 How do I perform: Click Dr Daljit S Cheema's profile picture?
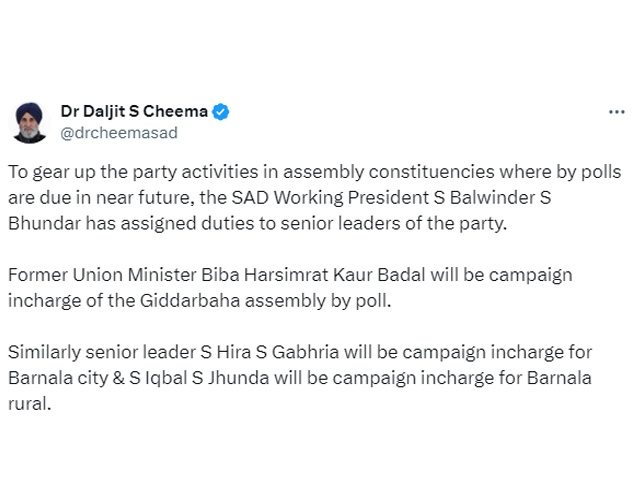click(x=30, y=122)
